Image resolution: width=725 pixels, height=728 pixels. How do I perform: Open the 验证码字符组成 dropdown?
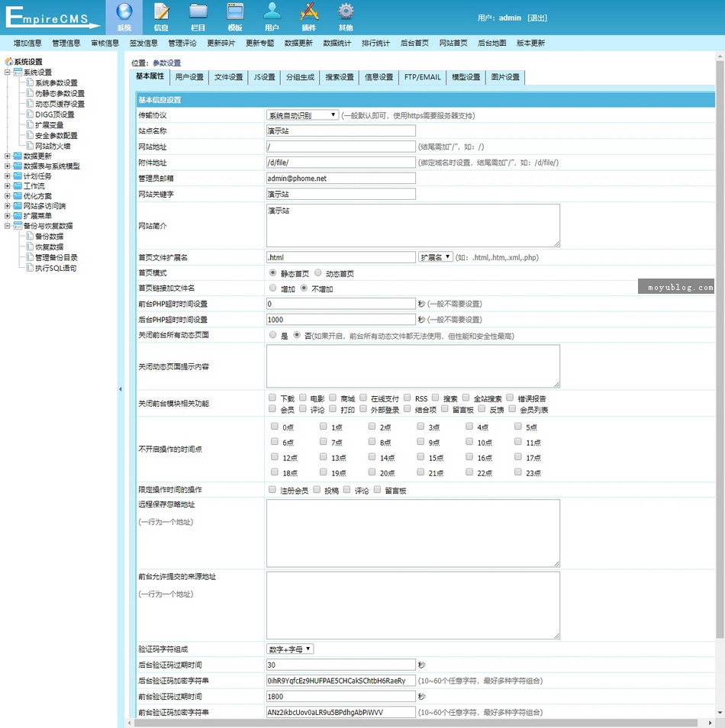[290, 649]
